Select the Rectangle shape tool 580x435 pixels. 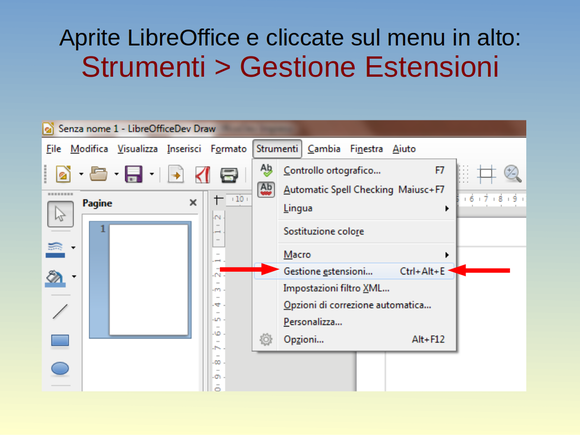pos(60,340)
